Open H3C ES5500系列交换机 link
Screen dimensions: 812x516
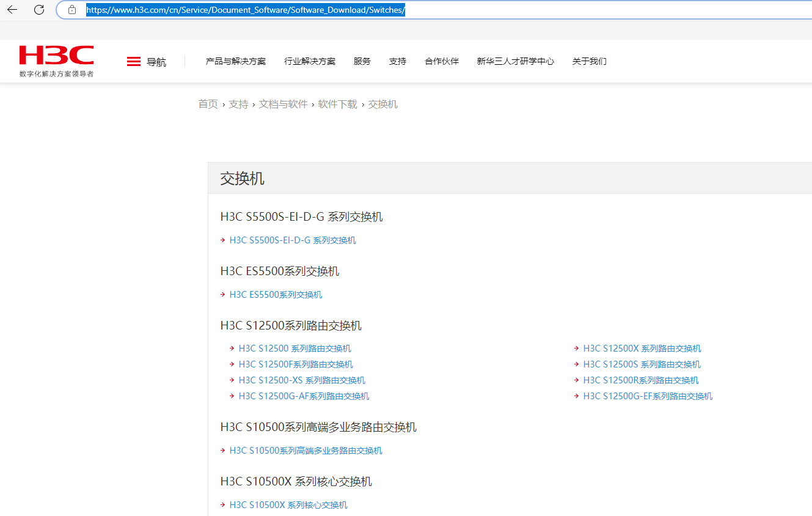click(x=276, y=295)
